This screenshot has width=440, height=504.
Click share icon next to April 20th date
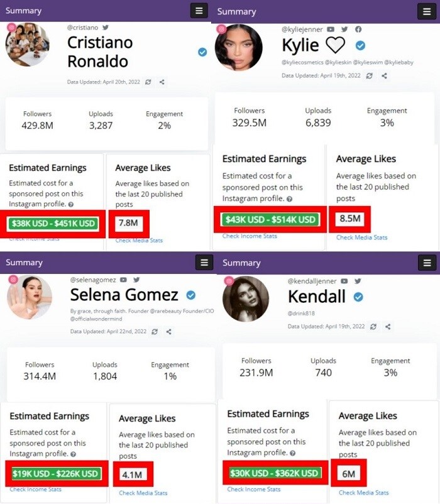(x=162, y=82)
